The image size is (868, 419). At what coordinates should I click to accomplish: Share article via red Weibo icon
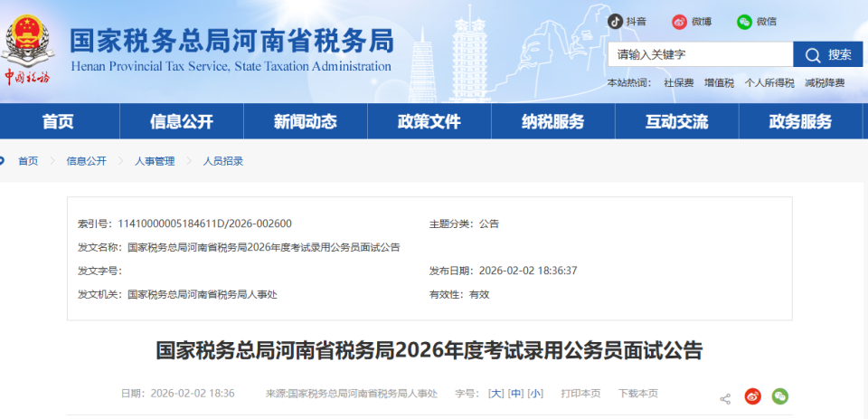click(752, 396)
